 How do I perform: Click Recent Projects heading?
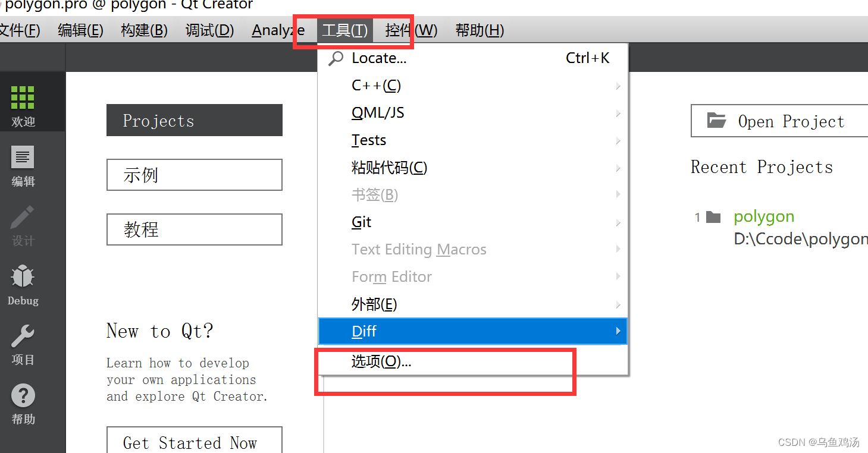point(762,167)
